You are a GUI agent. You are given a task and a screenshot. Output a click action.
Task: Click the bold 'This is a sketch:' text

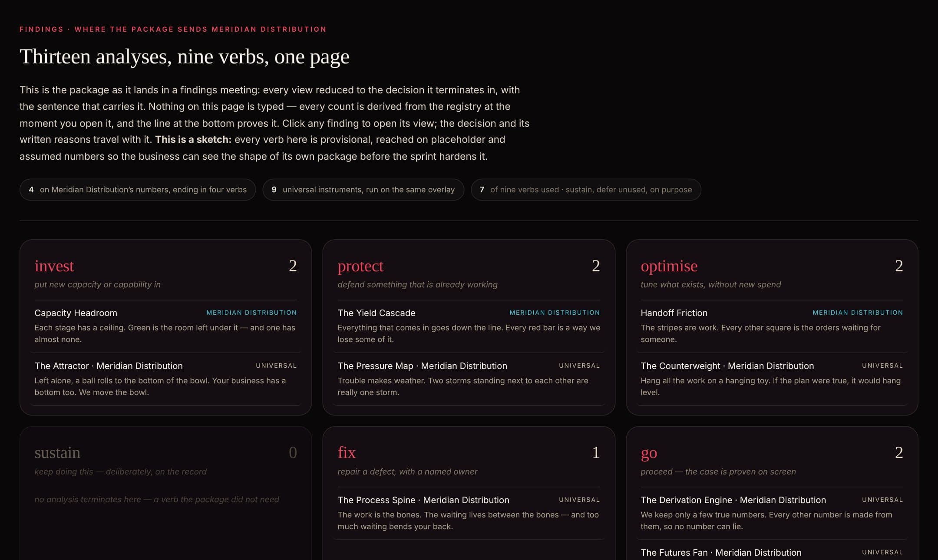[x=193, y=140]
